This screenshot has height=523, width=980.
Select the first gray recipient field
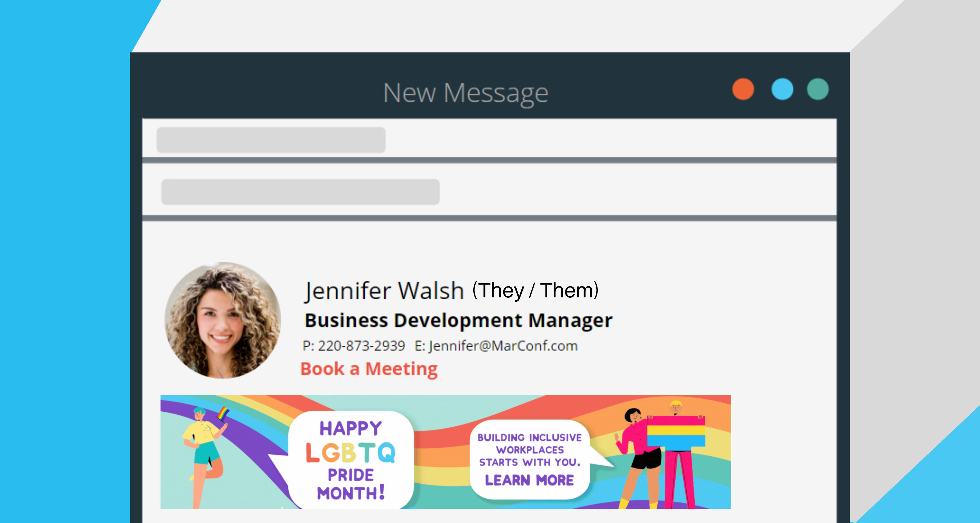(x=271, y=140)
